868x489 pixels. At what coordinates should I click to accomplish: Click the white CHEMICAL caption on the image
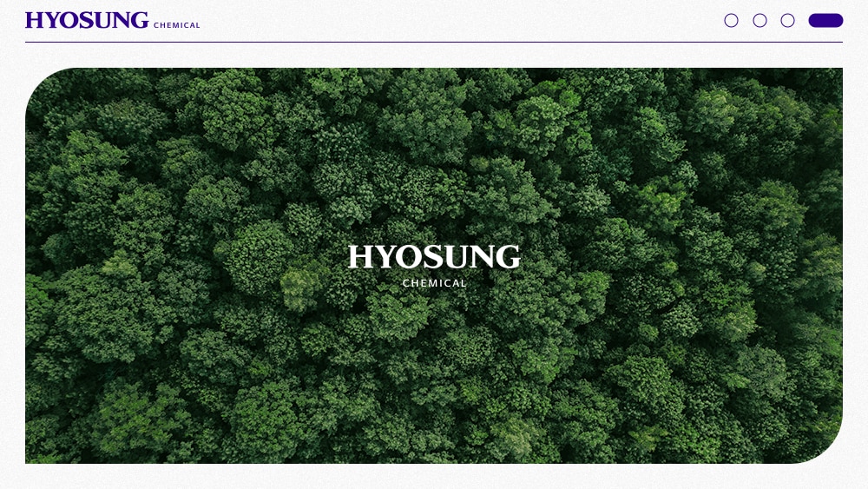(x=434, y=283)
